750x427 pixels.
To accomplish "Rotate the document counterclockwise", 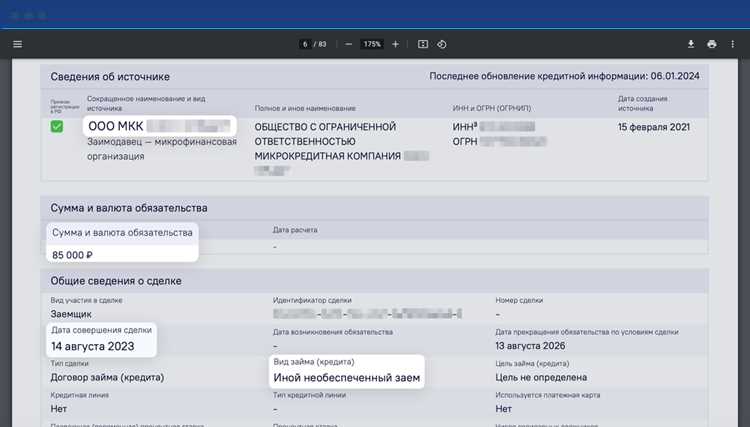I will (x=442, y=44).
